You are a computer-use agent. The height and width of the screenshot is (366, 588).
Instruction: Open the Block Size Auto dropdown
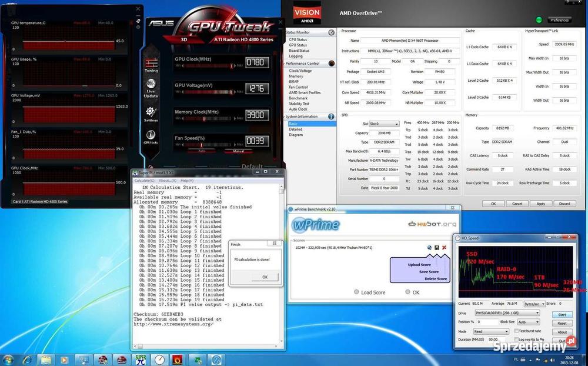point(529,322)
